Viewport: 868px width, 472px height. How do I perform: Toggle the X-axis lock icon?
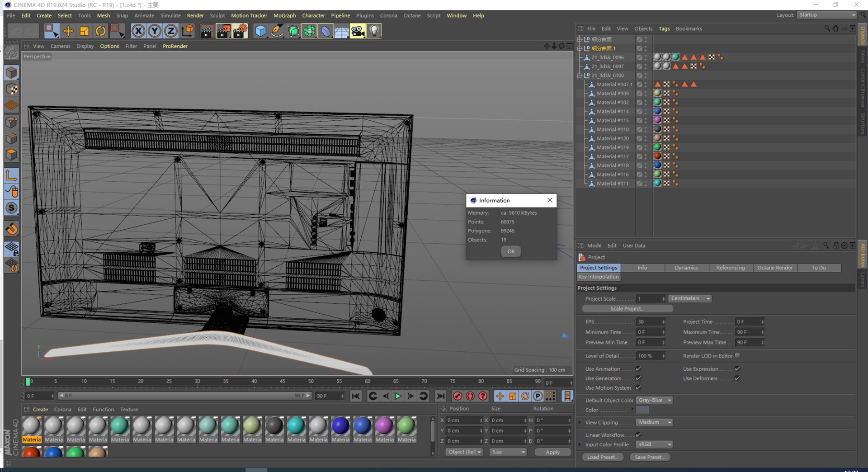tap(138, 31)
